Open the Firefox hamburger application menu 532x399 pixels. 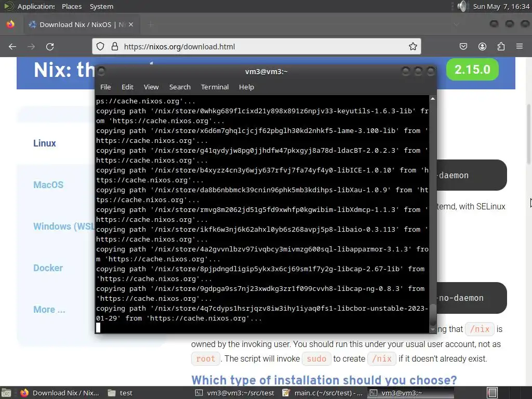(520, 46)
